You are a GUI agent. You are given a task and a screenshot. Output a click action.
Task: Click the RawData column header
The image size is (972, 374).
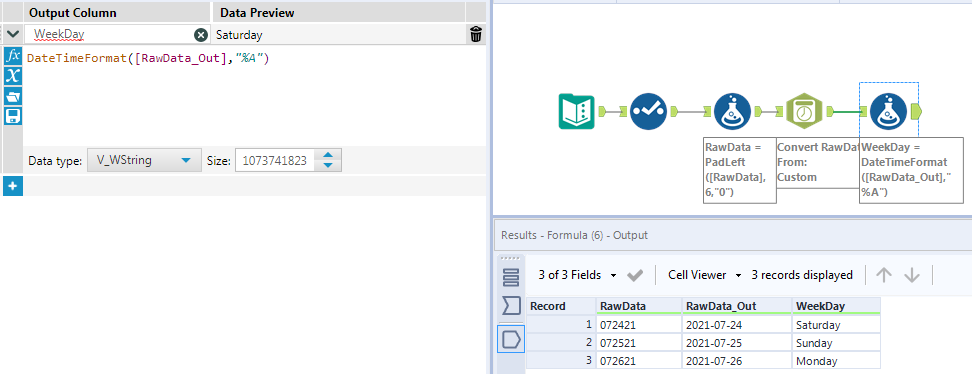[x=638, y=306]
